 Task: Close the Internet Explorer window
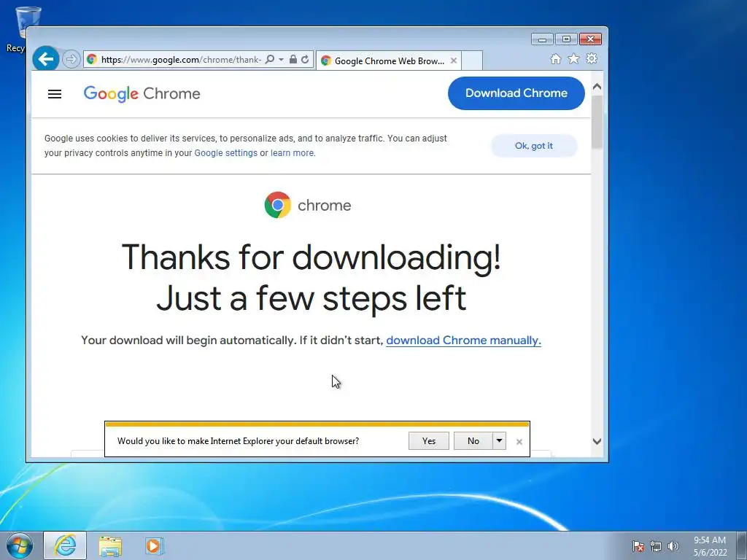[590, 39]
